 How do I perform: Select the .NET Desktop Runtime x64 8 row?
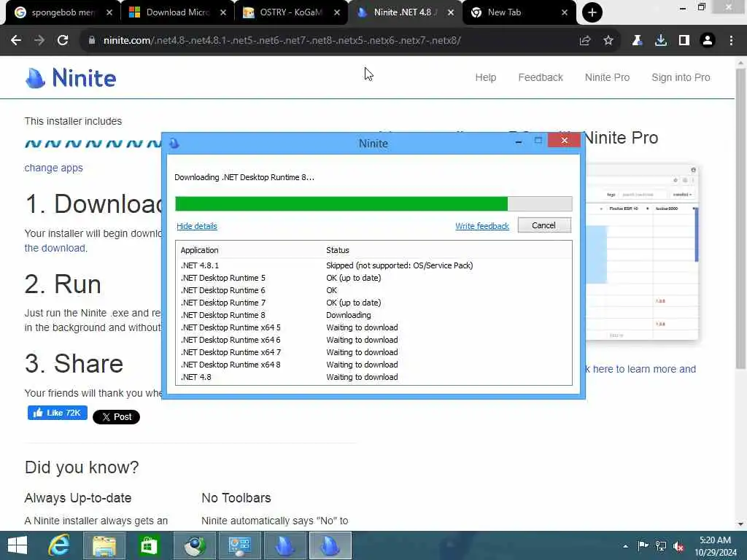373,365
